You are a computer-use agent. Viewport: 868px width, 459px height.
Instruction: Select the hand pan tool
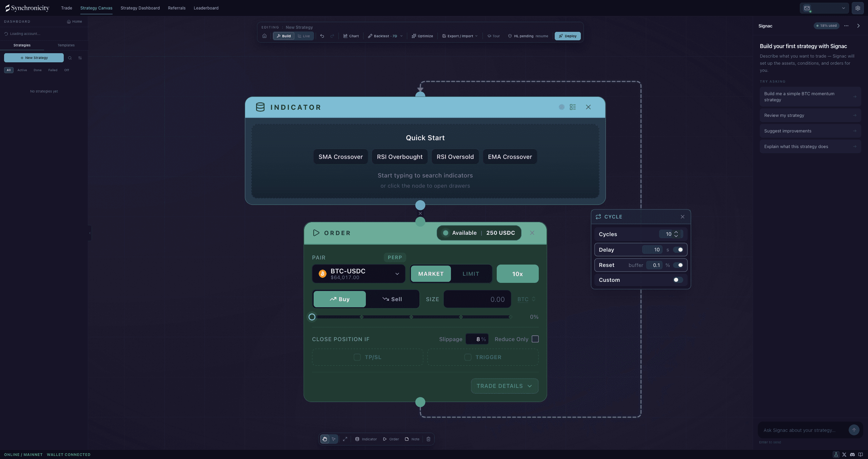pos(325,439)
